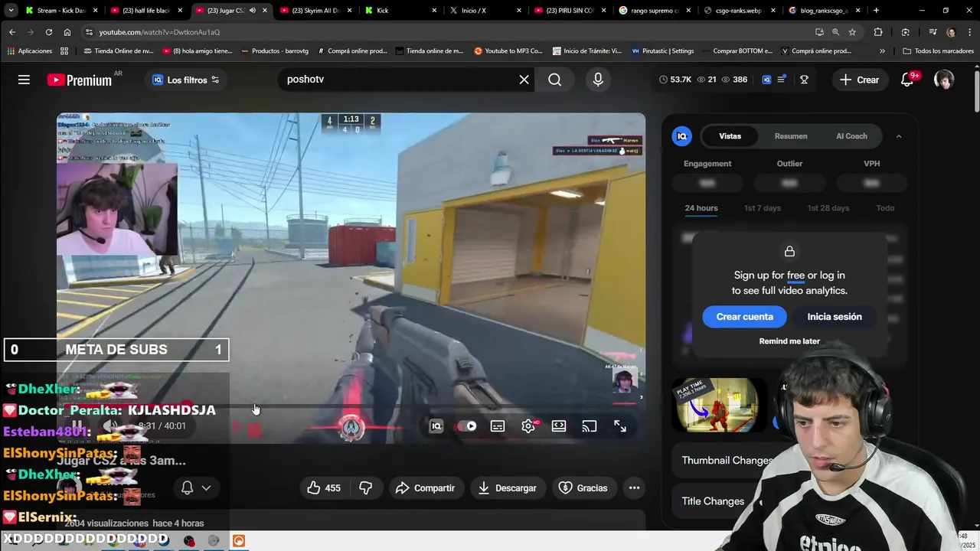
Task: Click Remind me later link
Action: (789, 341)
